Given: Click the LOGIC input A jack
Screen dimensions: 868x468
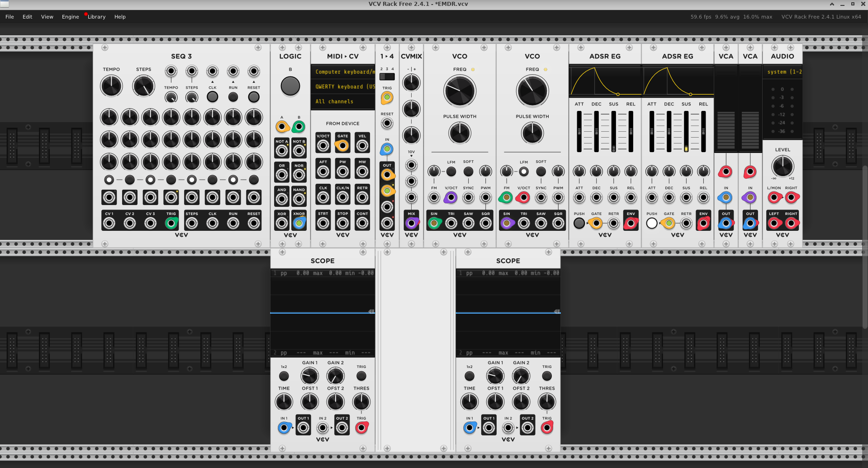Looking at the screenshot, I should tap(282, 126).
